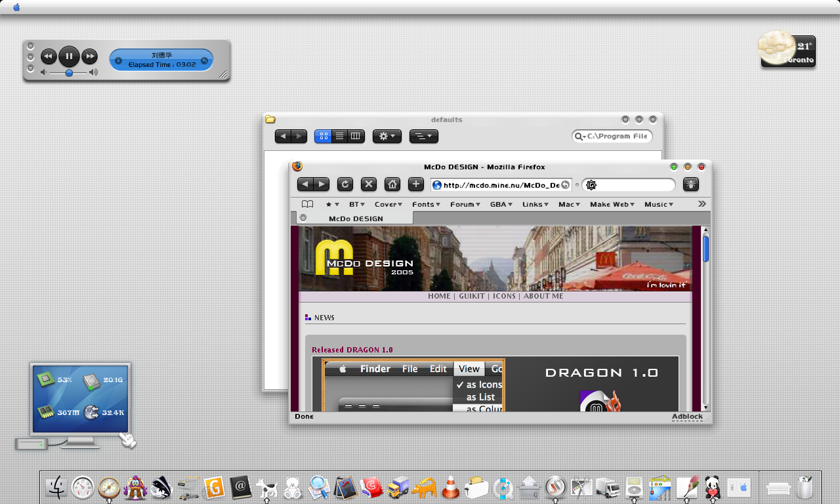Open the Apple menu in the top bar

(16, 7)
